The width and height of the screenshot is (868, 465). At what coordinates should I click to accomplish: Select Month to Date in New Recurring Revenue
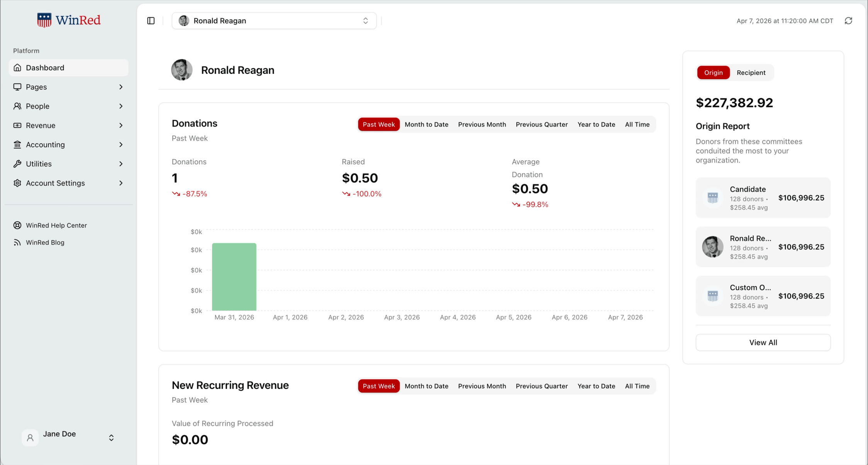pyautogui.click(x=426, y=386)
